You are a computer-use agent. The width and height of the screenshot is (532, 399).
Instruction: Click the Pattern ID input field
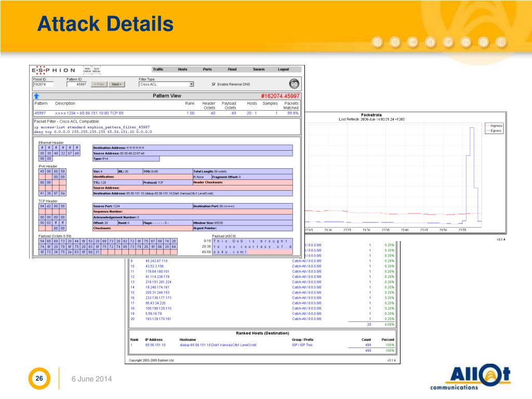[77, 84]
